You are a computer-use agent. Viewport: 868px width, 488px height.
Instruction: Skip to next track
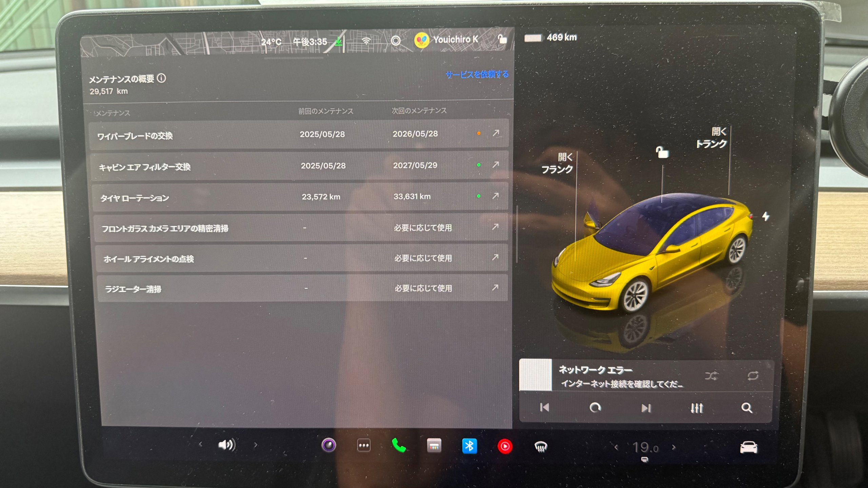click(x=646, y=408)
